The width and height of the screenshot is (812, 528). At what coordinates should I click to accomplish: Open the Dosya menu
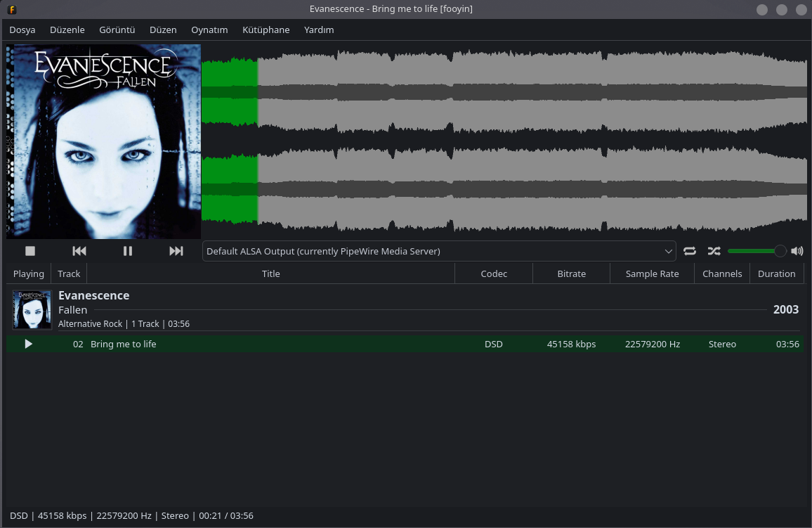click(22, 30)
